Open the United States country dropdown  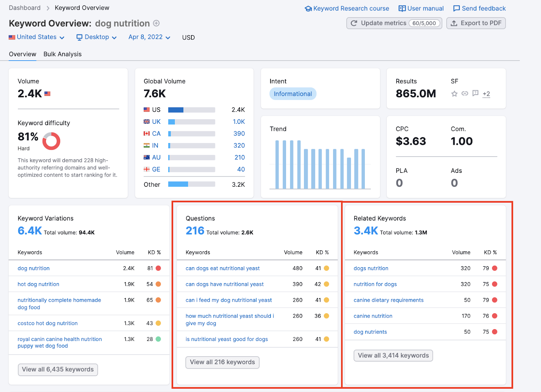pyautogui.click(x=37, y=37)
